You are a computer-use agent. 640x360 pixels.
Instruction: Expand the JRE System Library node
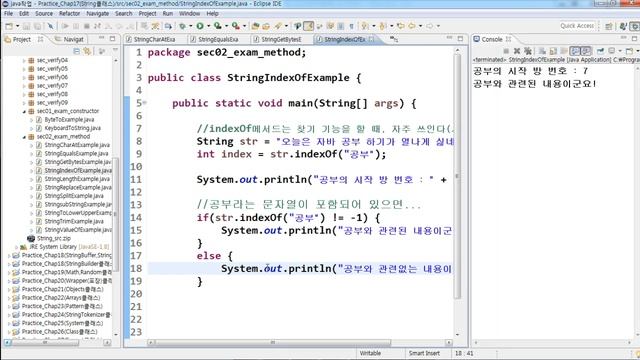(x=16, y=247)
